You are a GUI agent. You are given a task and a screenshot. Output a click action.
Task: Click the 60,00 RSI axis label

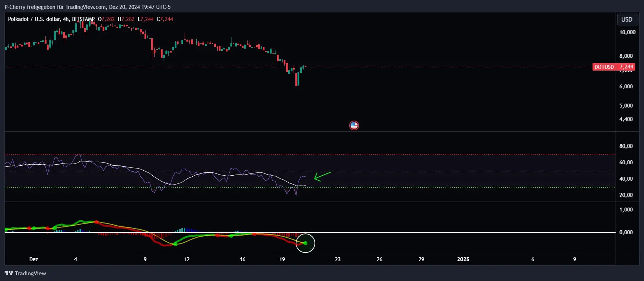[x=626, y=162]
